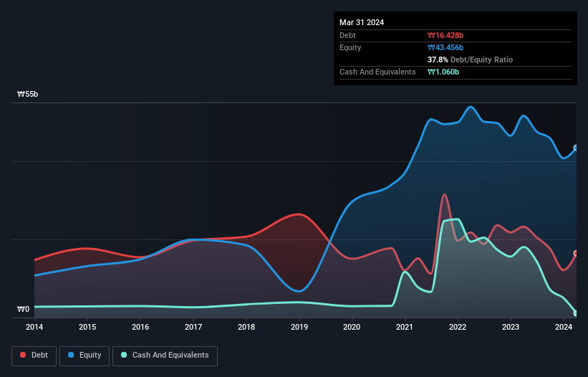
Task: Click the 2018 x-axis label
Action: coord(246,327)
